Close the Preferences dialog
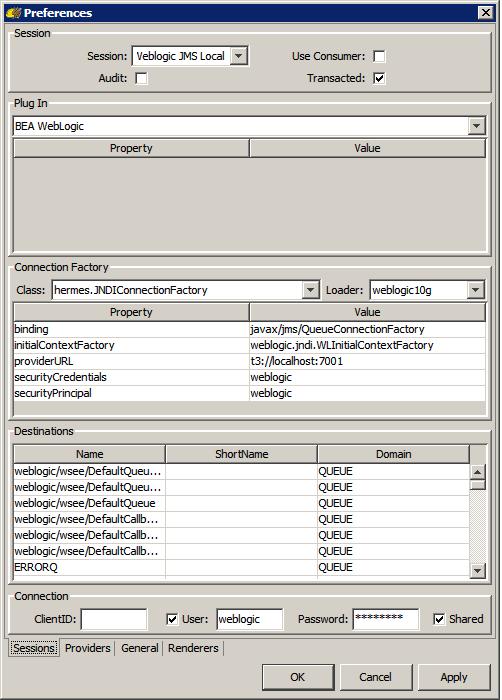This screenshot has height=700, width=502. [x=485, y=12]
